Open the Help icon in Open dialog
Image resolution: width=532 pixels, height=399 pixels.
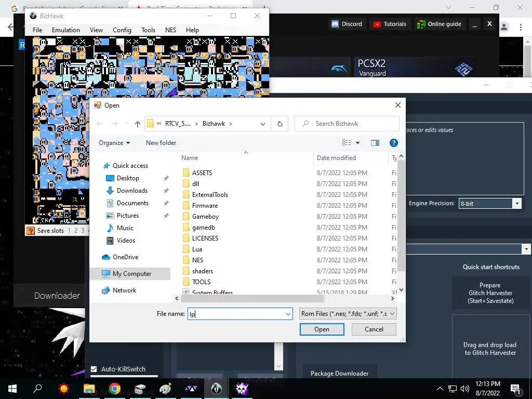click(x=394, y=143)
